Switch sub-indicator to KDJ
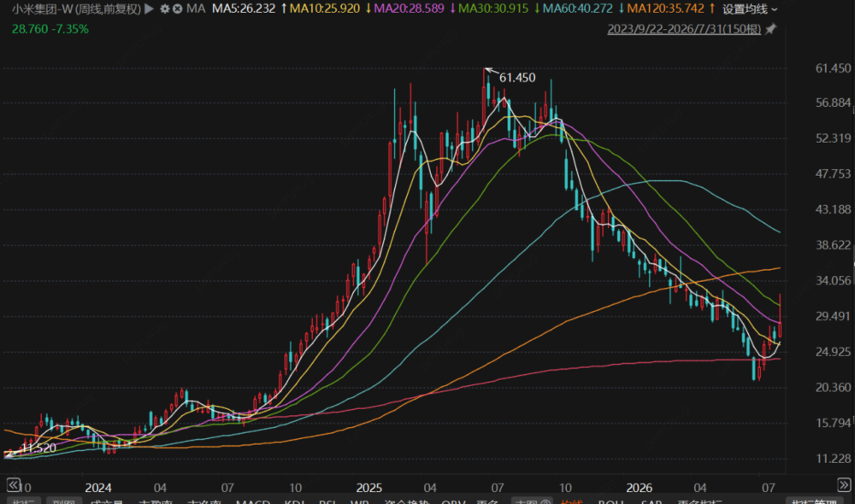This screenshot has width=855, height=504. [294, 501]
